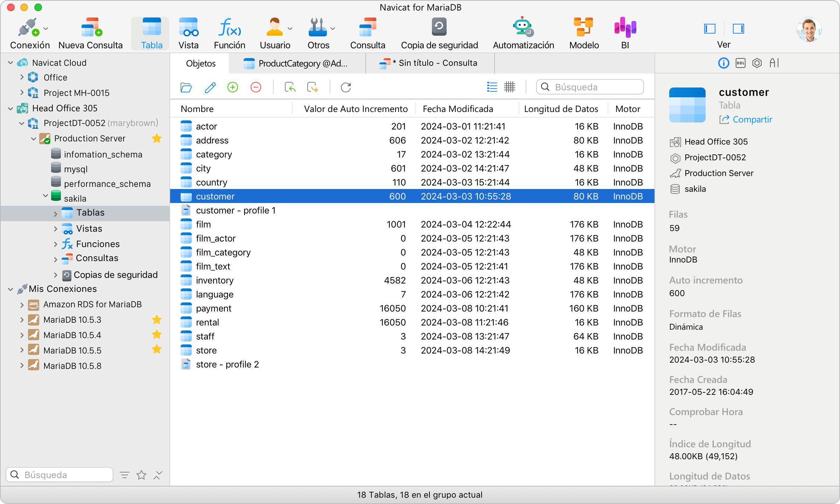This screenshot has height=504, width=840.
Task: Open the hexagon project pane icon
Action: click(x=757, y=63)
